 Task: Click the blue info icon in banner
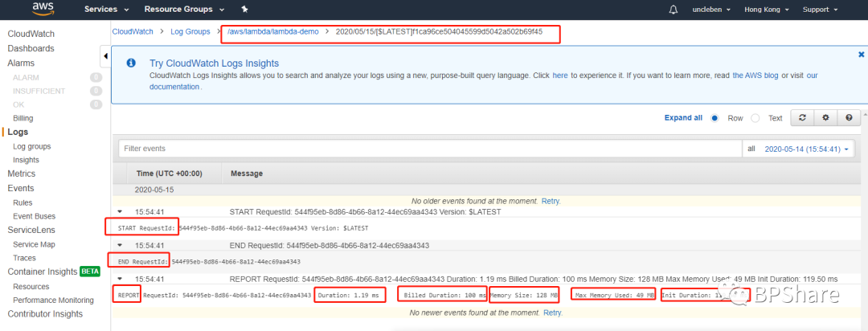point(131,63)
